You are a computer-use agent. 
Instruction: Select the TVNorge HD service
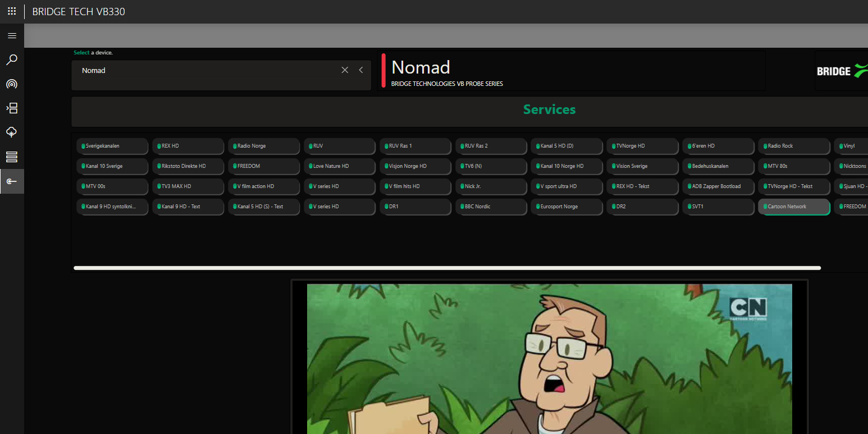(643, 146)
